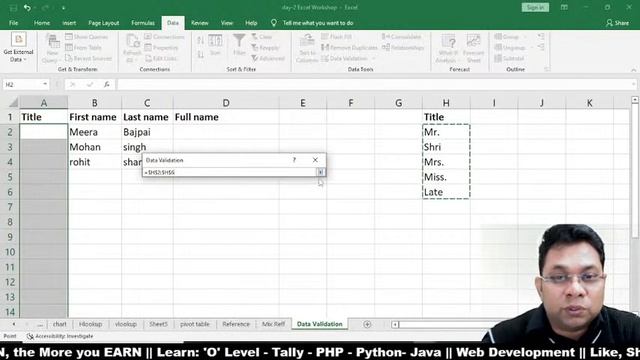Screen dimensions: 640x360
Task: Click the Data Validation range input field
Action: click(230, 172)
